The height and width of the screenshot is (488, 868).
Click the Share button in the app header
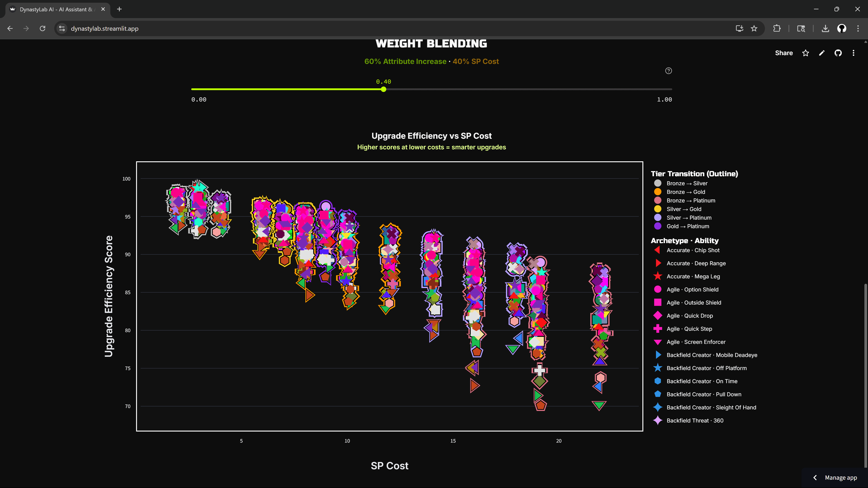(784, 53)
